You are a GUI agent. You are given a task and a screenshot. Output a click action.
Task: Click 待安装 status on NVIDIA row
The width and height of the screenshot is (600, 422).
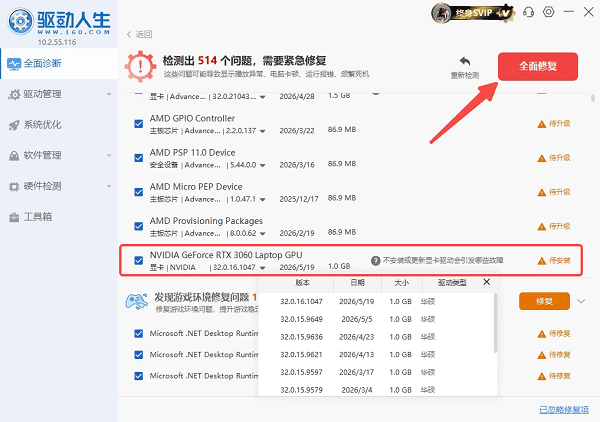point(559,261)
